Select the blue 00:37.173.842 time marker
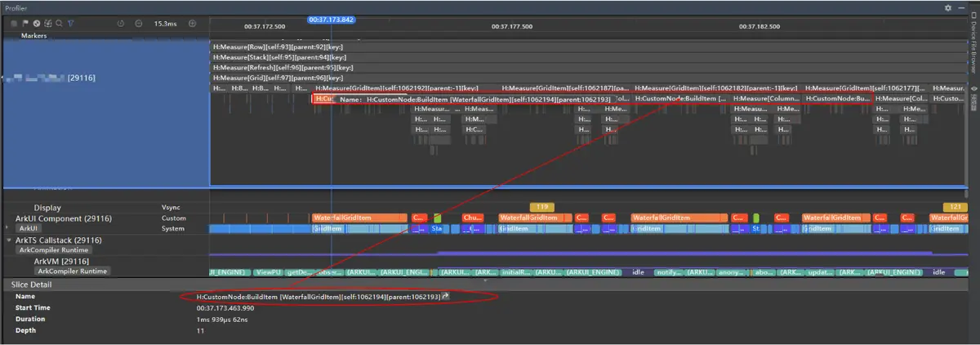980x345 pixels. pyautogui.click(x=331, y=18)
